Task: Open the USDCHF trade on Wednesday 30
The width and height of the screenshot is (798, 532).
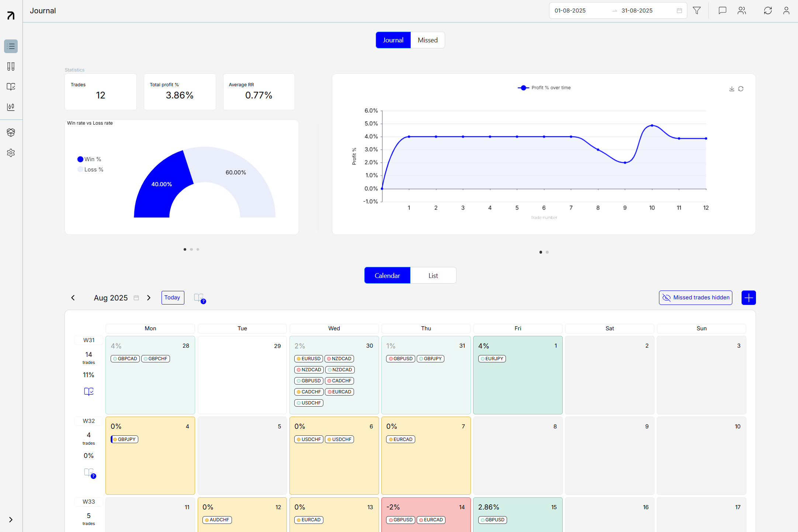Action: pyautogui.click(x=309, y=403)
